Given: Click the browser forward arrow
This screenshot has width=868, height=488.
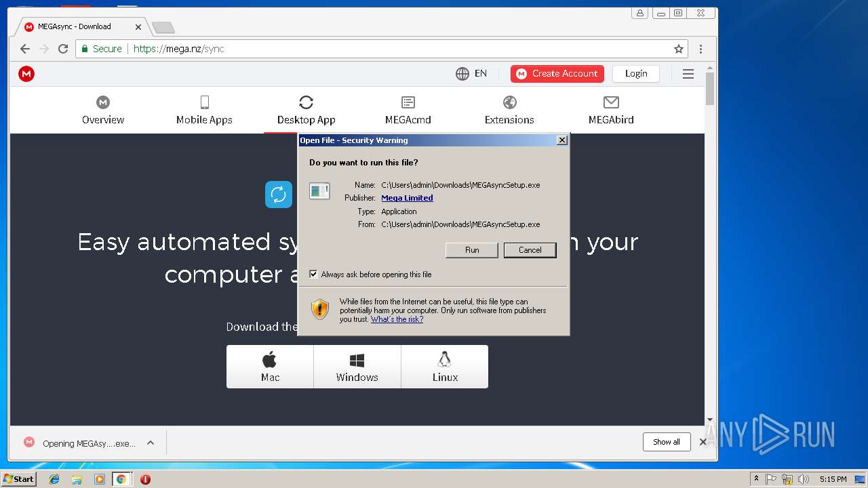Looking at the screenshot, I should (44, 49).
